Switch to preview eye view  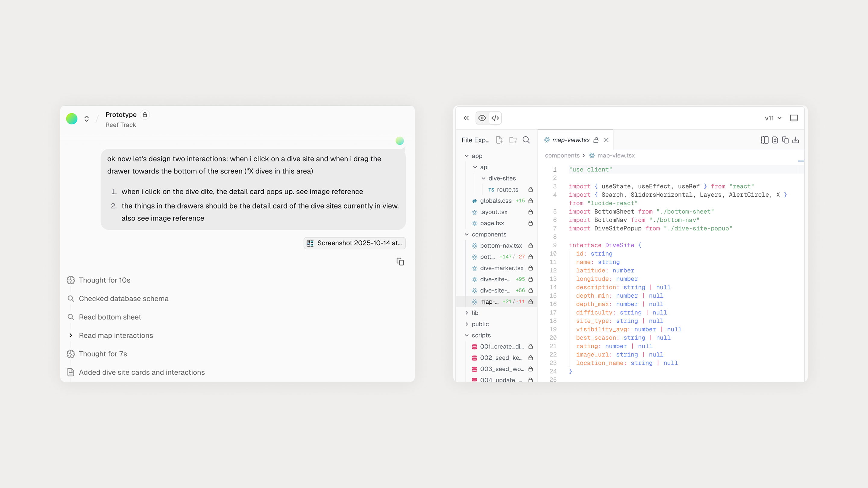click(482, 118)
